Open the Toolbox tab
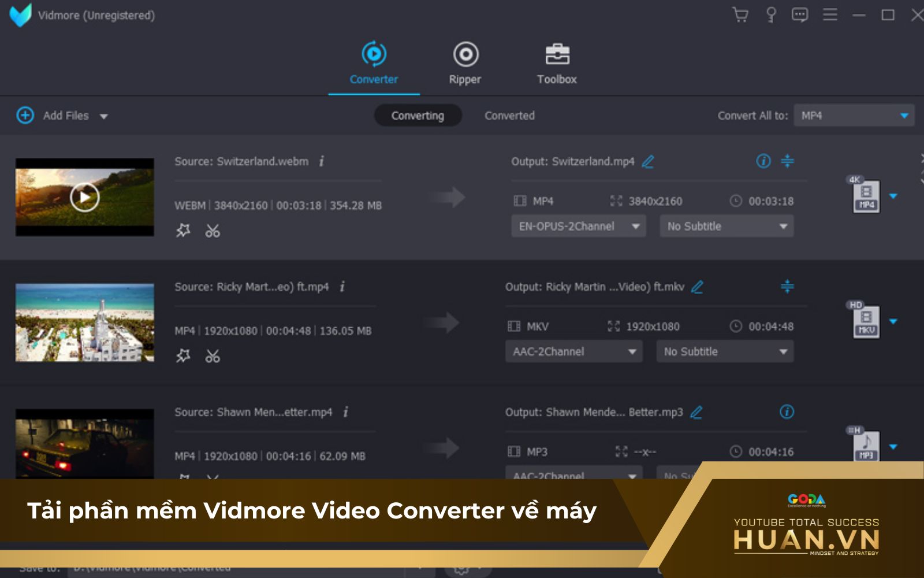 (557, 64)
